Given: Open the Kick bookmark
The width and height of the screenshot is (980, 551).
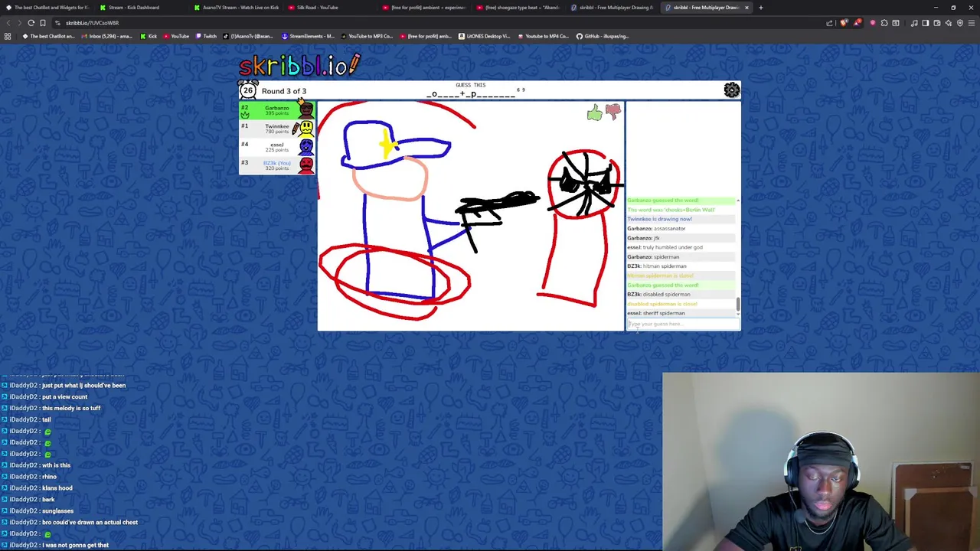Looking at the screenshot, I should 149,36.
